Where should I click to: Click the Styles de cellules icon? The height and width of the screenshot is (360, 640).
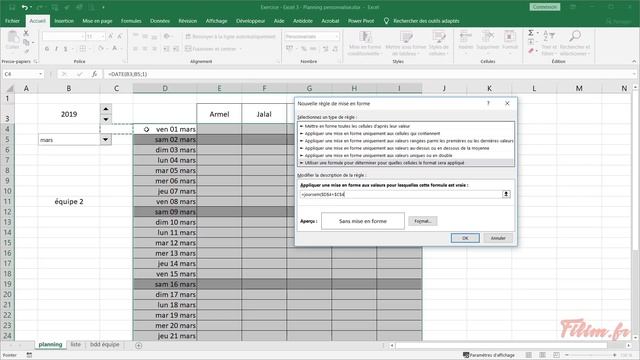439,43
